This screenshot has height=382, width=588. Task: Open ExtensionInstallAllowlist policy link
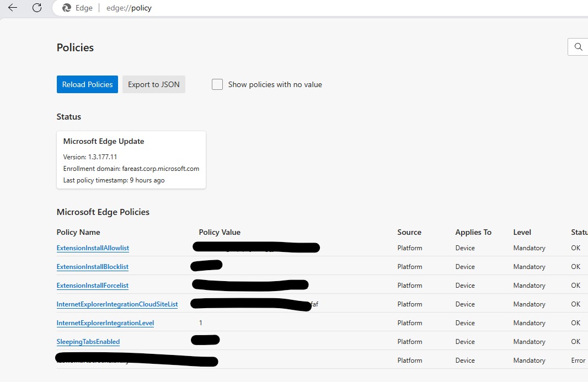(93, 248)
